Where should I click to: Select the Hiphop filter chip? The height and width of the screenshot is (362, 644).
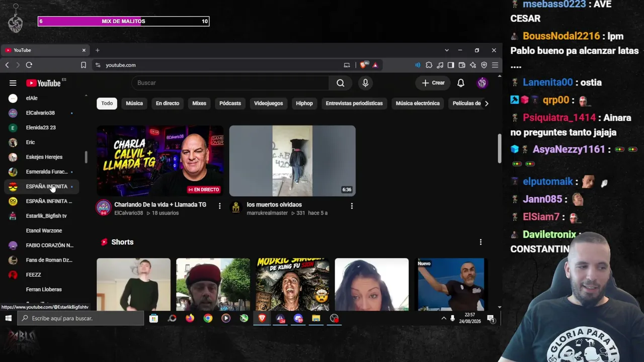304,104
